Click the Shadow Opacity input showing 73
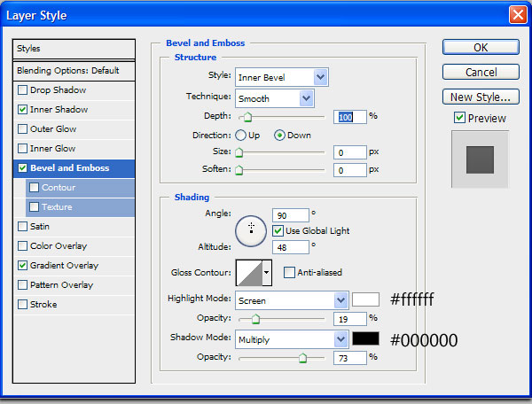 pyautogui.click(x=350, y=358)
